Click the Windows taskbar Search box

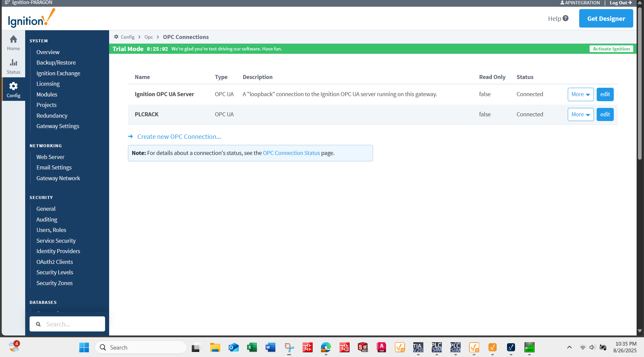[x=141, y=347]
